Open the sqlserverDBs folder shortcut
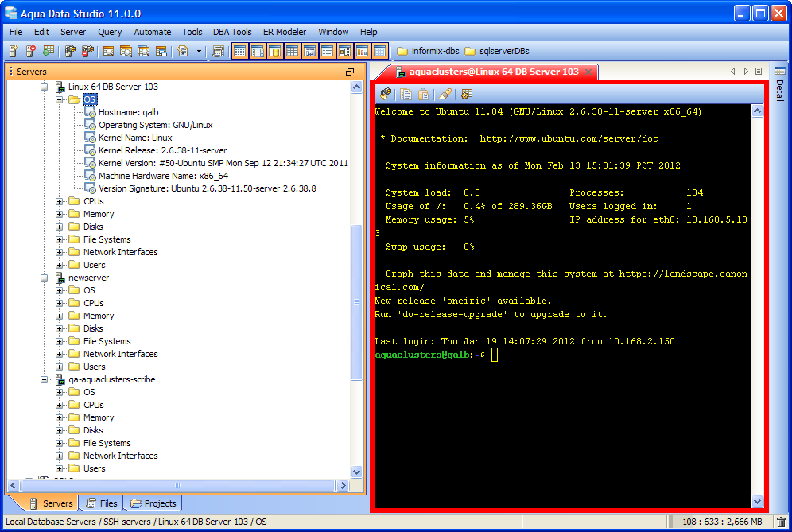Viewport: 792px width, 532px height. [497, 51]
